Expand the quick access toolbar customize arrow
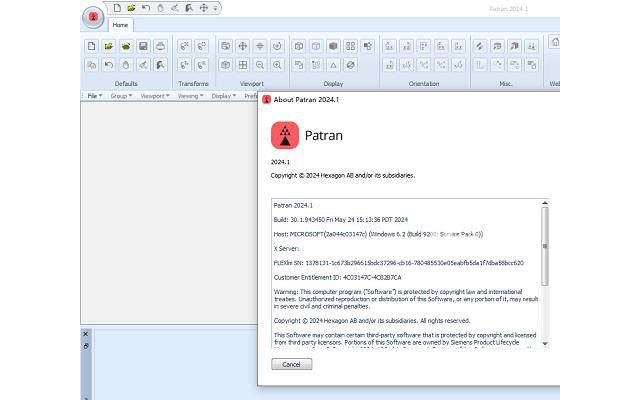 point(215,8)
